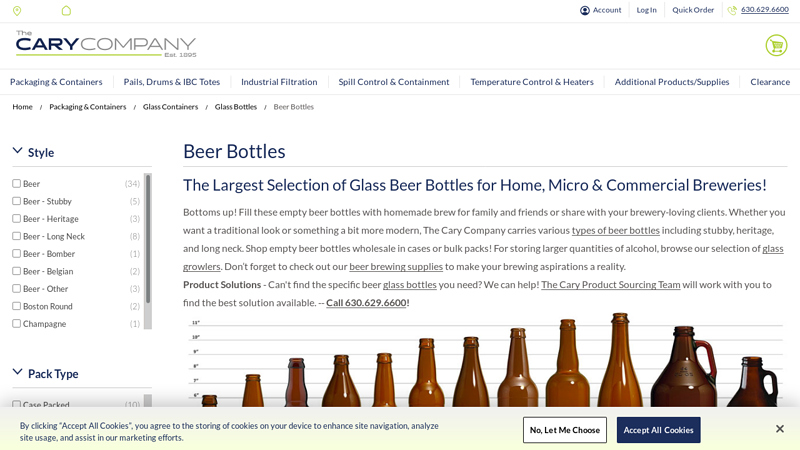The width and height of the screenshot is (800, 450).
Task: Click Call 630.629.6600 link in description
Action: tap(366, 303)
